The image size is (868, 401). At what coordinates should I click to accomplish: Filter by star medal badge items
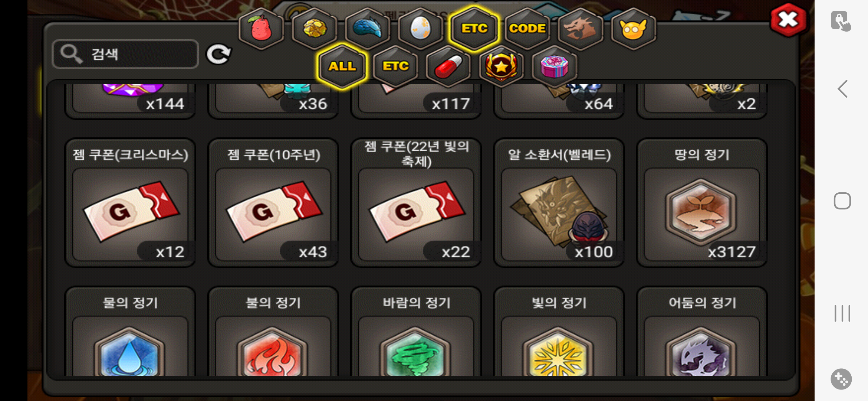501,66
